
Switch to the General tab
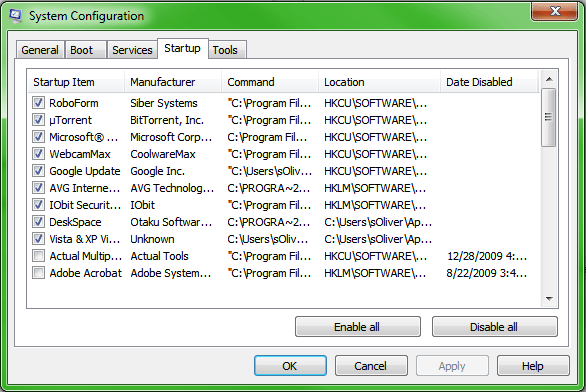(40, 50)
